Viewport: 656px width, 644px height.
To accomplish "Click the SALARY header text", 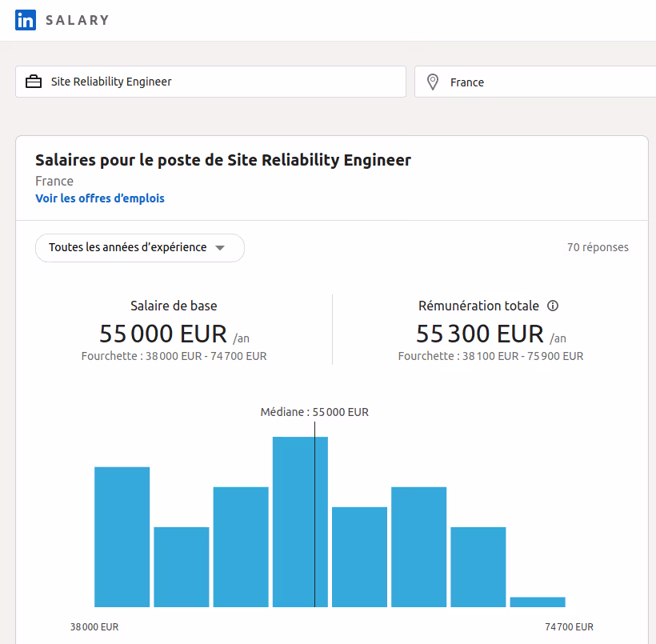I will [78, 20].
